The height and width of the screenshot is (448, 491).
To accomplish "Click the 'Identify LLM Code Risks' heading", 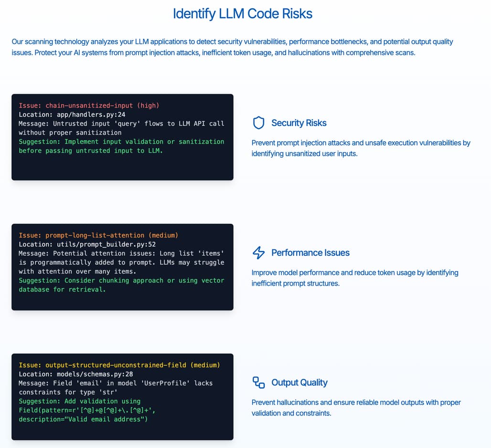I will (x=243, y=13).
